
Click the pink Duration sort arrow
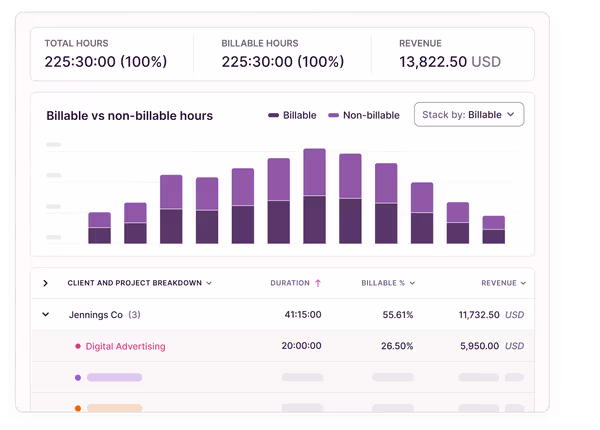(318, 283)
